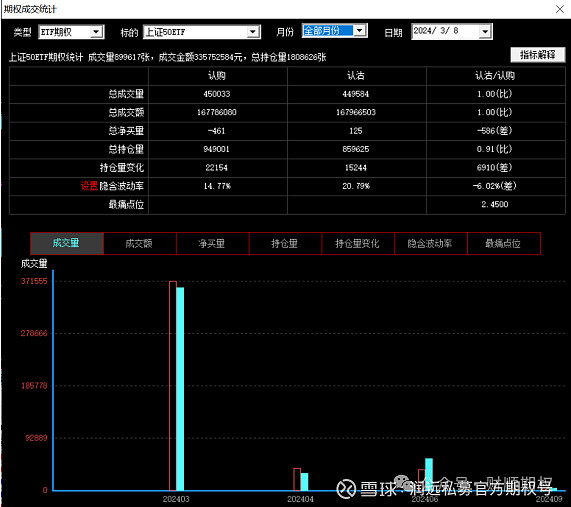Click the 指标解释 button
This screenshot has width=571, height=507.
pyautogui.click(x=537, y=55)
